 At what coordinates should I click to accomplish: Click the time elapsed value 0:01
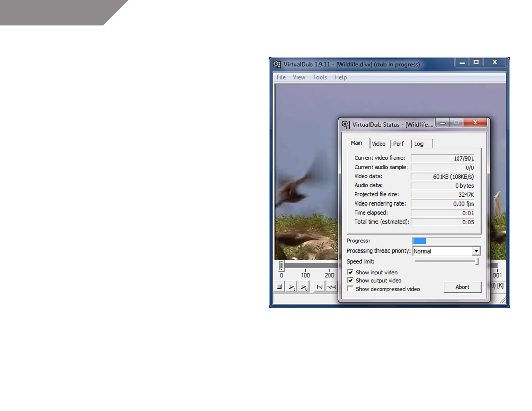coord(468,213)
